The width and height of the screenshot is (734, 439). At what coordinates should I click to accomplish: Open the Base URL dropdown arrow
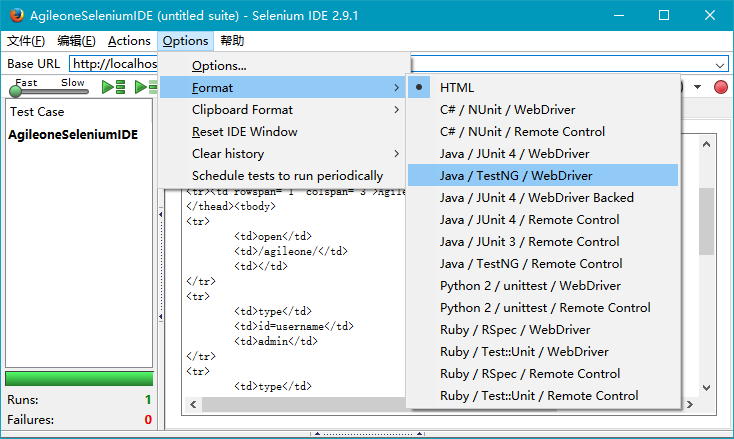tap(720, 65)
